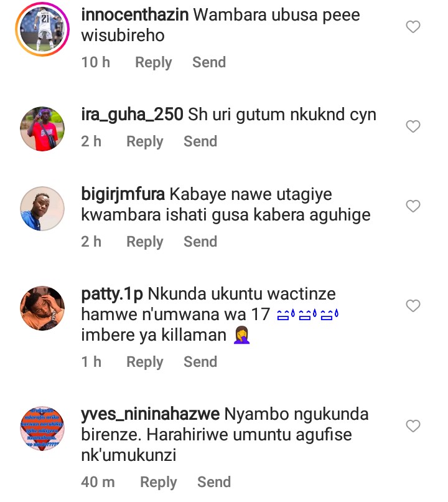Tap patty.1p's profile photo
This screenshot has height=502, width=448.
pos(42,308)
